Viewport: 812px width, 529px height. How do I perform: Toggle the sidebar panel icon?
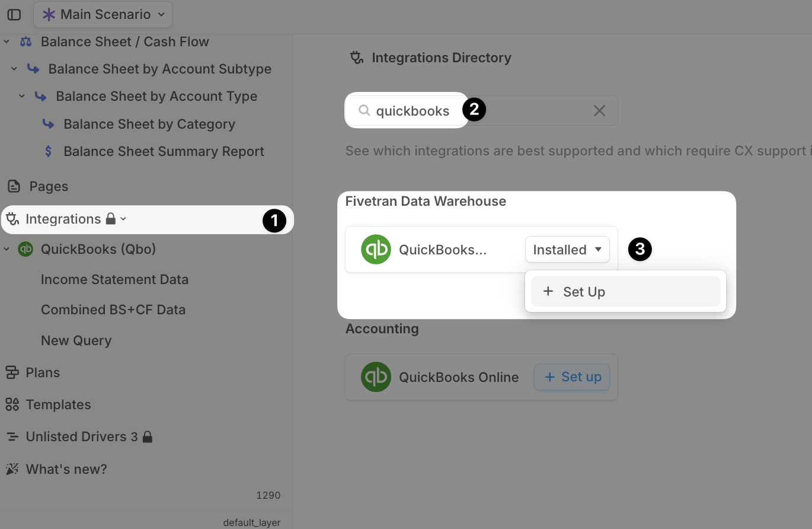point(14,15)
